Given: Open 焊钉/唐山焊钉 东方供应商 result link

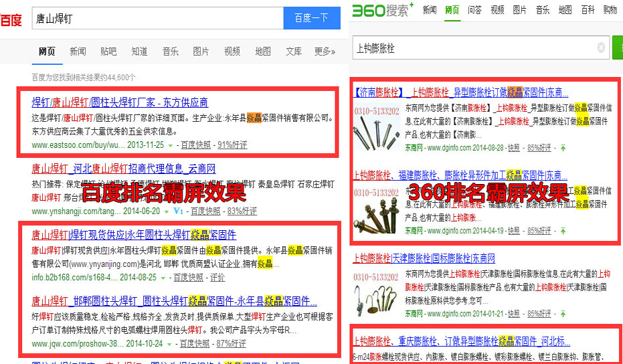Looking at the screenshot, I should coord(120,102).
